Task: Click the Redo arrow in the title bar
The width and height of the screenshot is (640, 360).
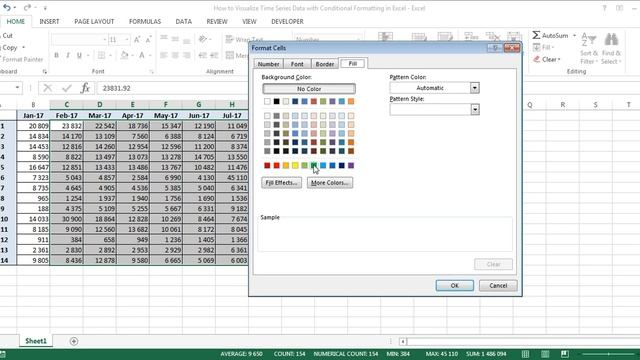Action: click(x=27, y=7)
